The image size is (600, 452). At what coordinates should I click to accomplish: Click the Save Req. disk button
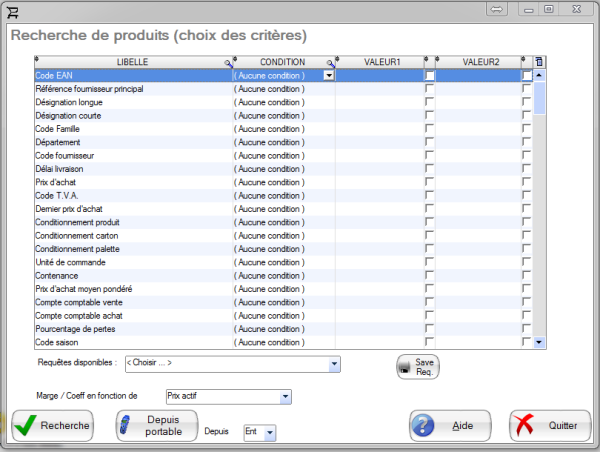click(x=418, y=367)
